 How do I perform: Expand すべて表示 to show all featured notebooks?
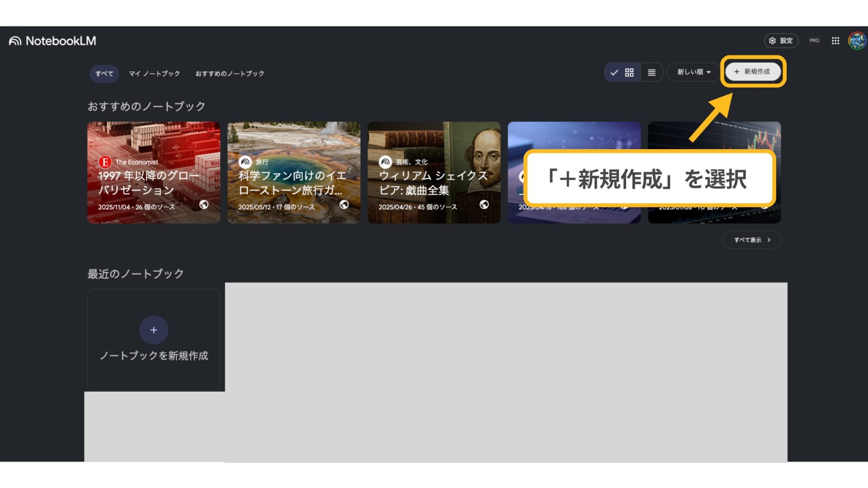[x=748, y=240]
